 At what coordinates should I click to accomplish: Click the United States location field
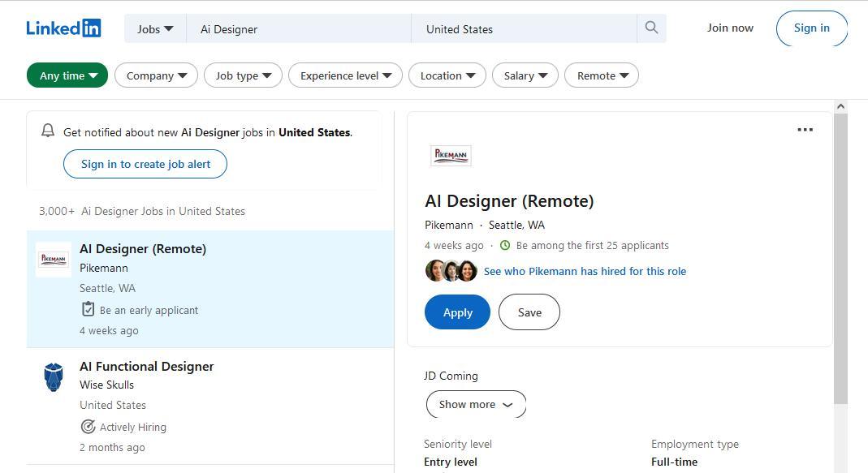[524, 28]
